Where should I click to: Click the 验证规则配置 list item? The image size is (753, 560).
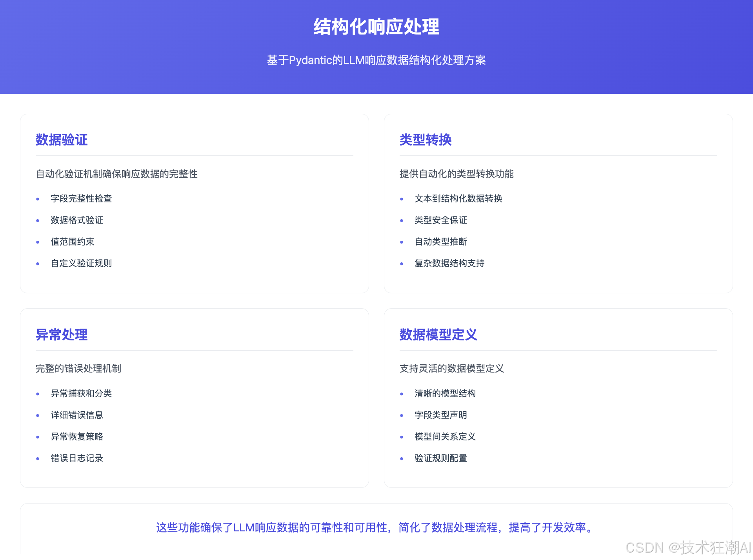pos(441,458)
